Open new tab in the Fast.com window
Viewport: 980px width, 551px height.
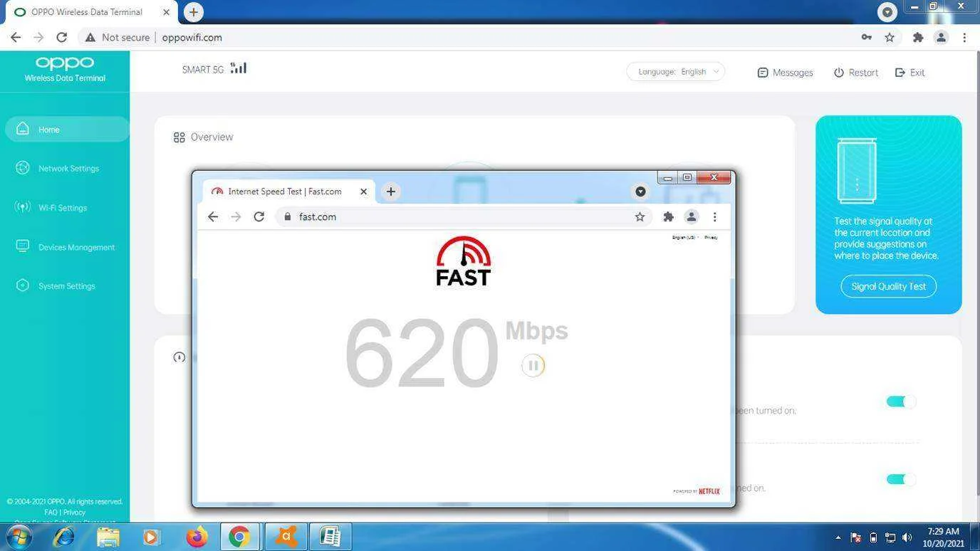tap(390, 191)
